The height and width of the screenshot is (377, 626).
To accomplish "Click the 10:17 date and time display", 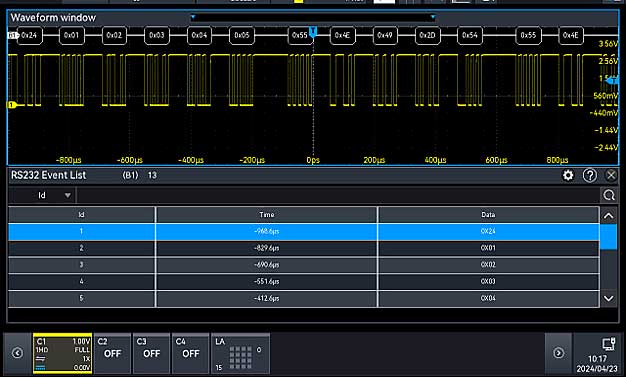I will [597, 363].
